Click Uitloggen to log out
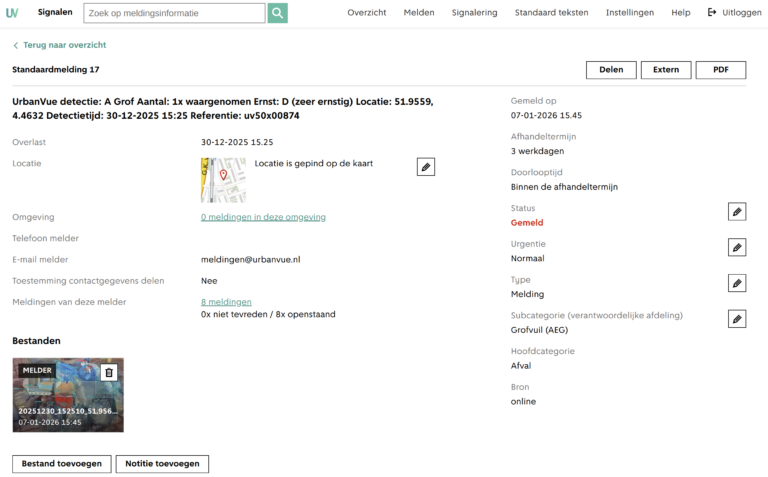The height and width of the screenshot is (477, 768). [x=734, y=13]
